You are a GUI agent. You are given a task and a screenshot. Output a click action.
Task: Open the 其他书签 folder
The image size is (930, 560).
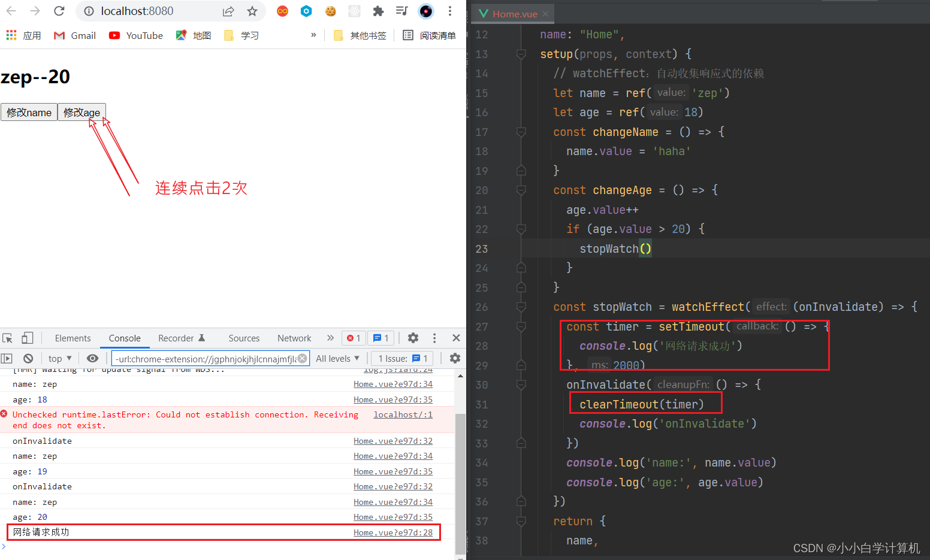(x=360, y=35)
